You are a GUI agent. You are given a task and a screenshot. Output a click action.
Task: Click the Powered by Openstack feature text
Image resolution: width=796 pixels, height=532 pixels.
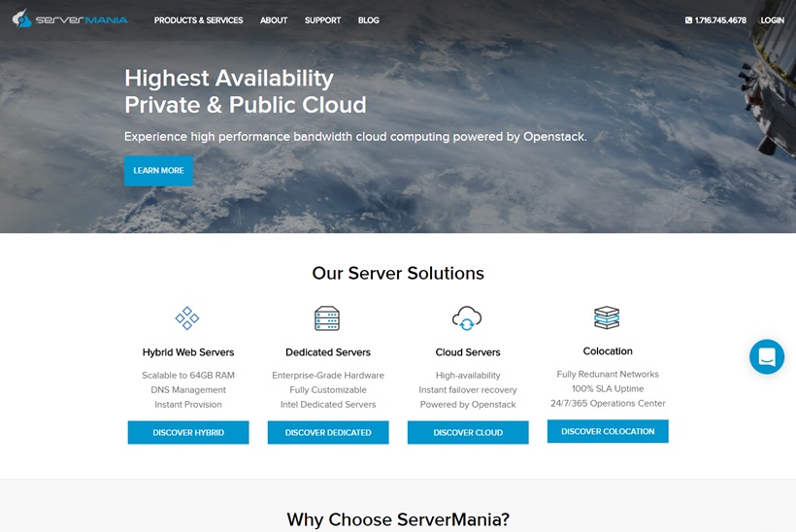point(468,405)
